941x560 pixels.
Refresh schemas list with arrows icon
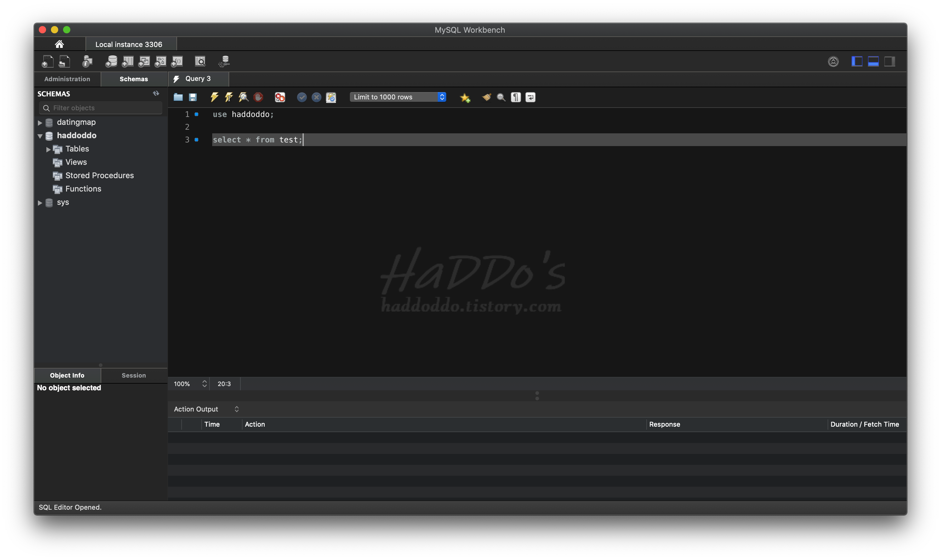click(x=156, y=93)
